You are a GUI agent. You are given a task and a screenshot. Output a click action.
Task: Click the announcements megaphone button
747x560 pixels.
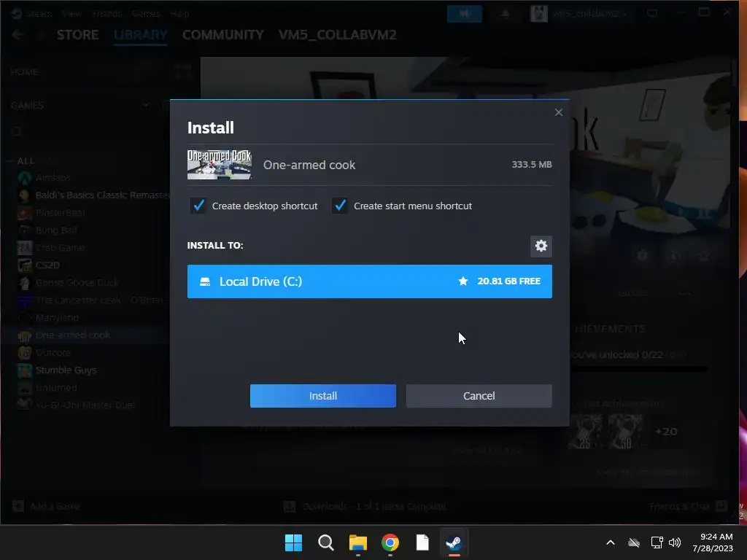(x=465, y=14)
